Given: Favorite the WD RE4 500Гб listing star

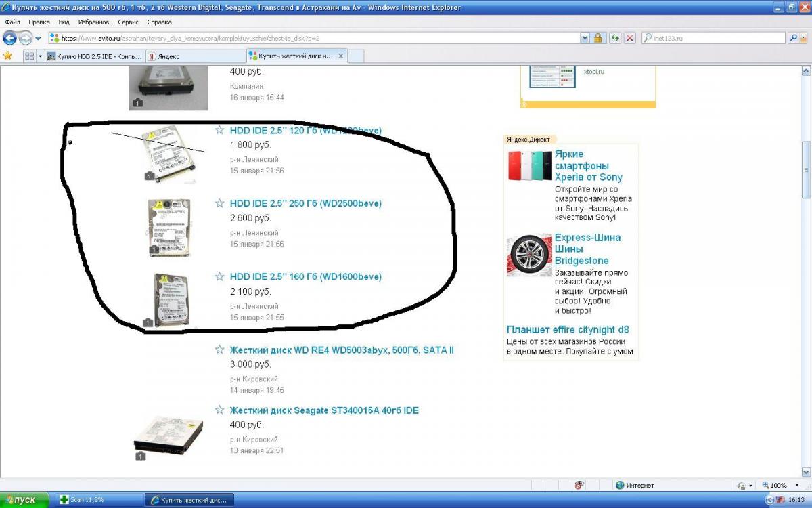Looking at the screenshot, I should tap(219, 350).
